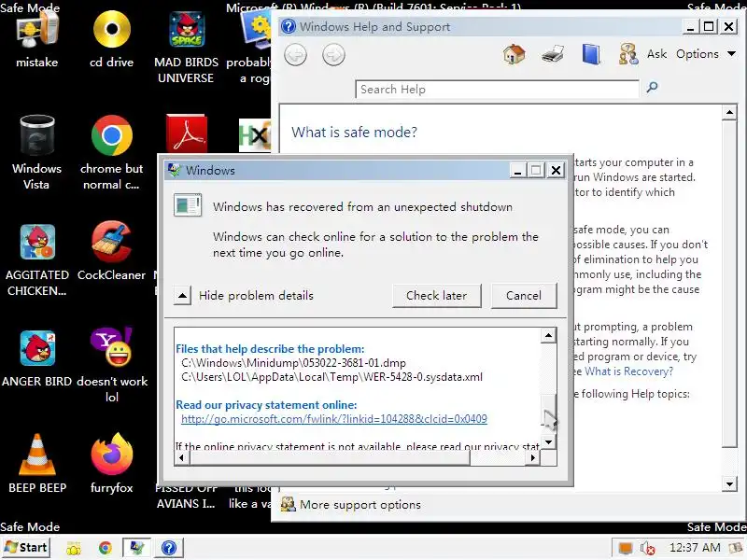Switch to Help and Support taskbar button
The width and height of the screenshot is (747, 560).
point(169,548)
